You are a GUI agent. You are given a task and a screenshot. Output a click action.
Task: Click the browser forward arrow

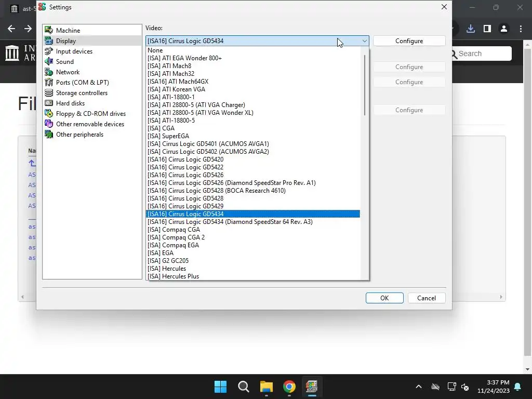pyautogui.click(x=28, y=29)
